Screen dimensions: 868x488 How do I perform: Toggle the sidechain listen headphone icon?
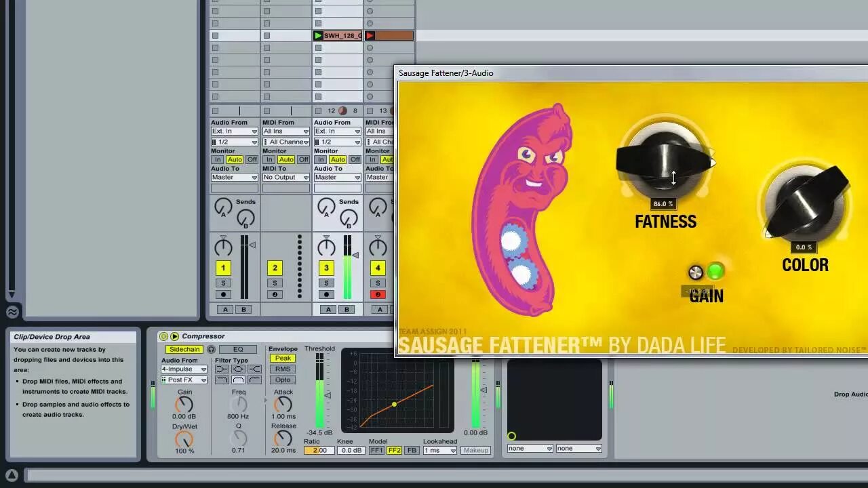click(211, 350)
